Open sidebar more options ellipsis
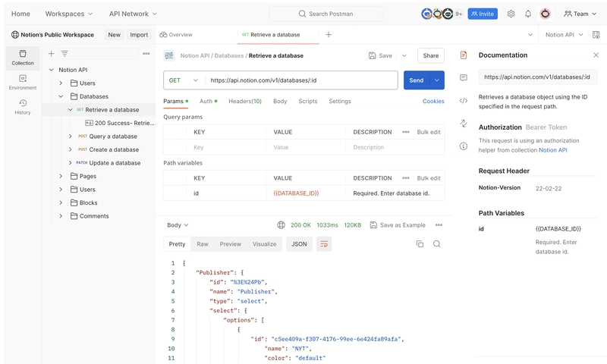The width and height of the screenshot is (607, 364). pos(146,54)
